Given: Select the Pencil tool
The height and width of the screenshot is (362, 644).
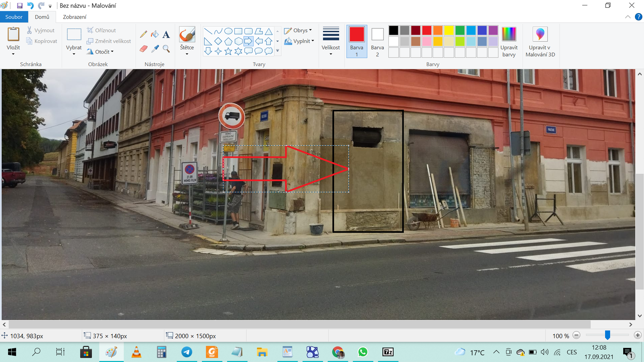Looking at the screenshot, I should (143, 34).
